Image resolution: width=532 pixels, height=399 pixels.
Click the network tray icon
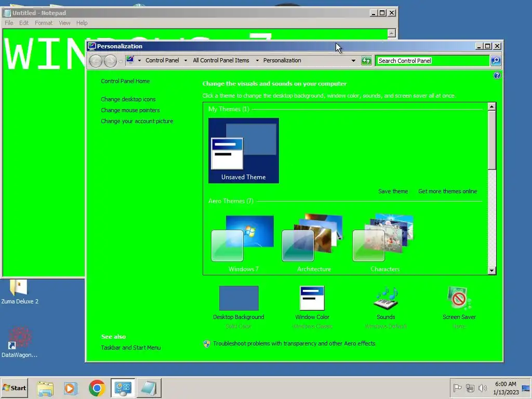(470, 388)
